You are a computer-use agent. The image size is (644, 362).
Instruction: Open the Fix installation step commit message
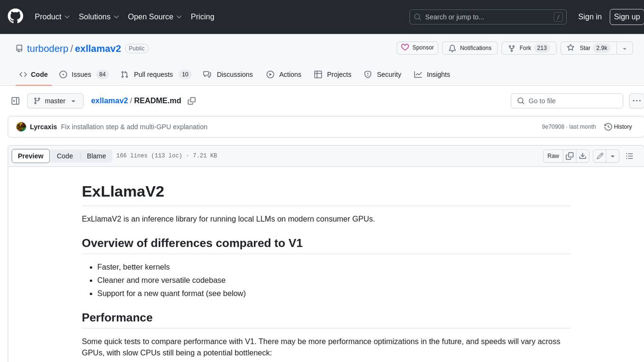coord(134,127)
